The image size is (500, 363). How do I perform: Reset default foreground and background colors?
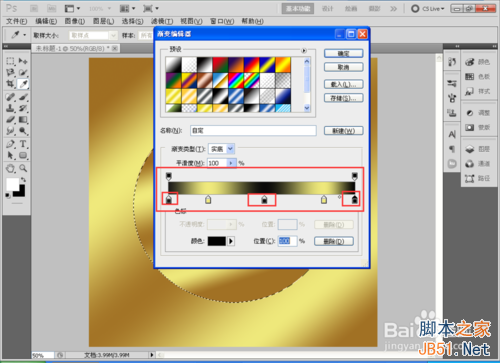click(8, 195)
